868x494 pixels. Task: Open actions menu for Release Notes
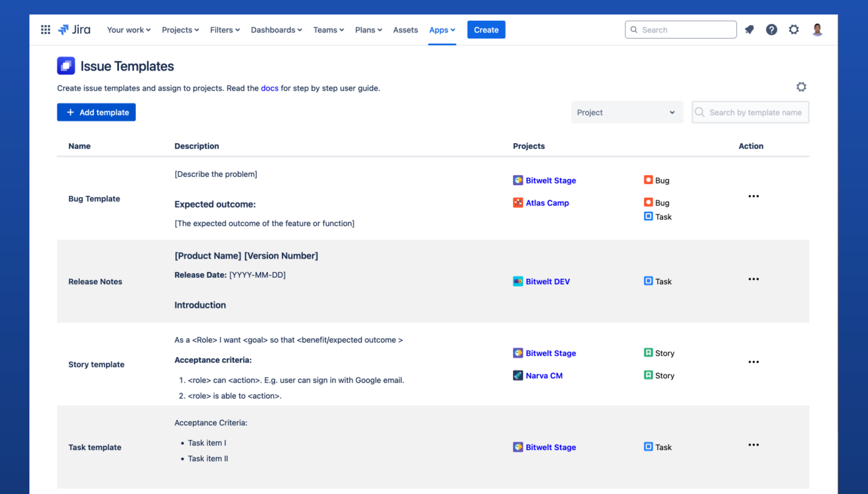tap(753, 279)
